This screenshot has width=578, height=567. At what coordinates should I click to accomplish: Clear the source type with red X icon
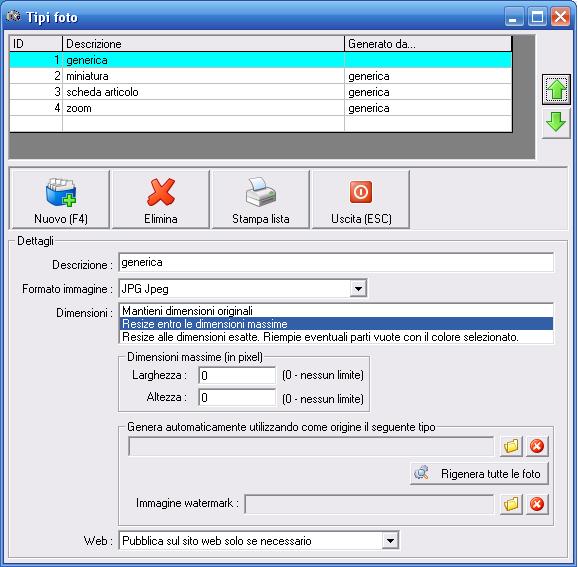537,446
